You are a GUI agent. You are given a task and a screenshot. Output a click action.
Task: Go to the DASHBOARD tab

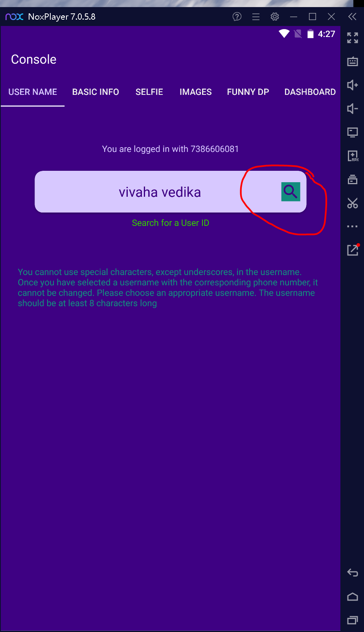tap(310, 92)
